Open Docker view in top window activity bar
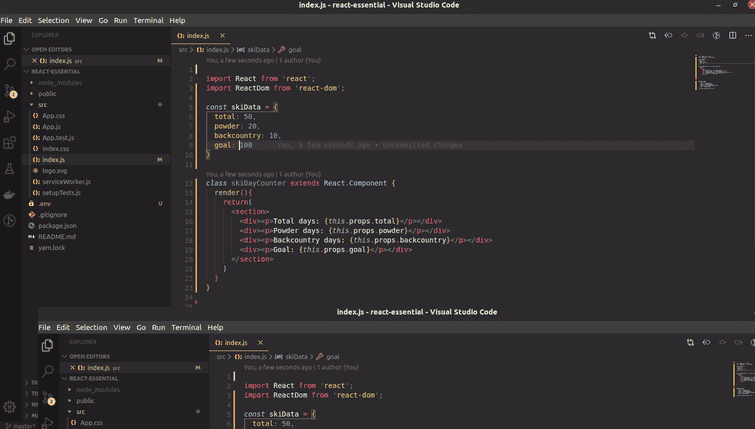Image resolution: width=755 pixels, height=429 pixels. point(10,195)
